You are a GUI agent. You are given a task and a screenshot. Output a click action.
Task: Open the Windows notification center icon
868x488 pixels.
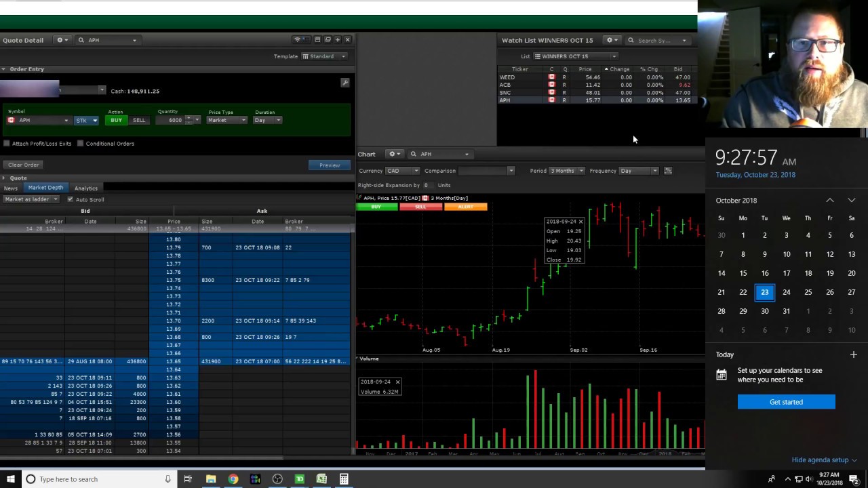tap(854, 479)
